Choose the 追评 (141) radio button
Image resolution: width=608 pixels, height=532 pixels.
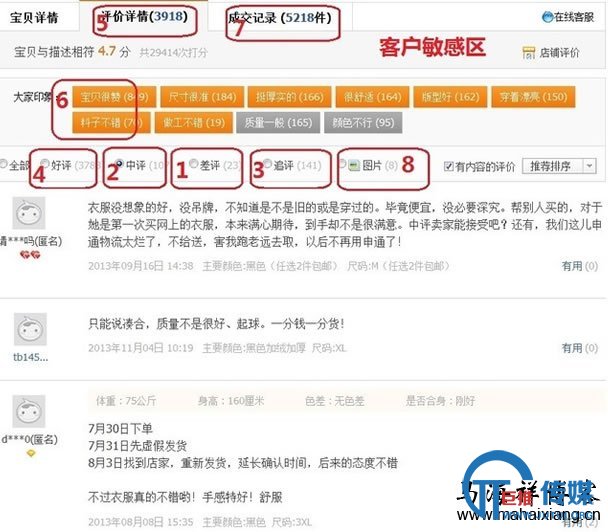pyautogui.click(x=268, y=163)
